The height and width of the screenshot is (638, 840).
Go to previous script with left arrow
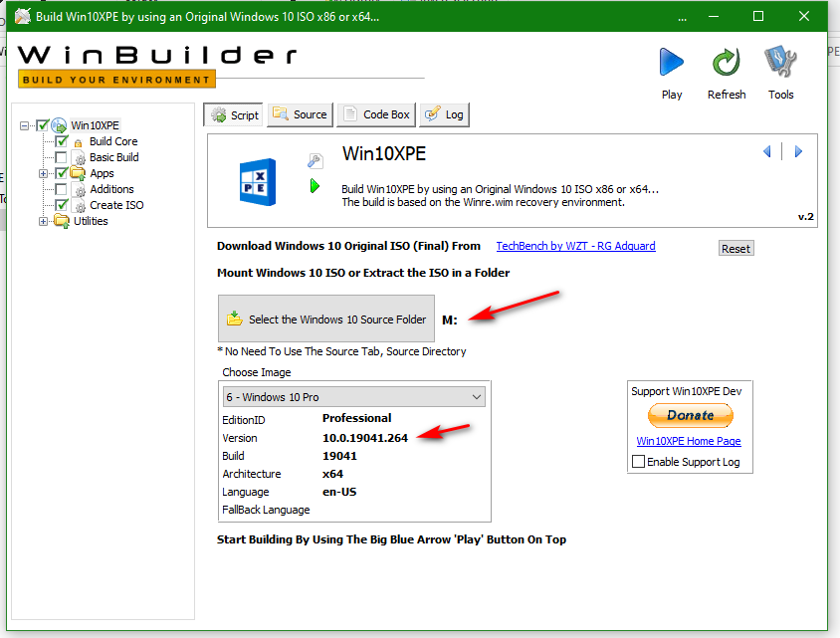767,151
